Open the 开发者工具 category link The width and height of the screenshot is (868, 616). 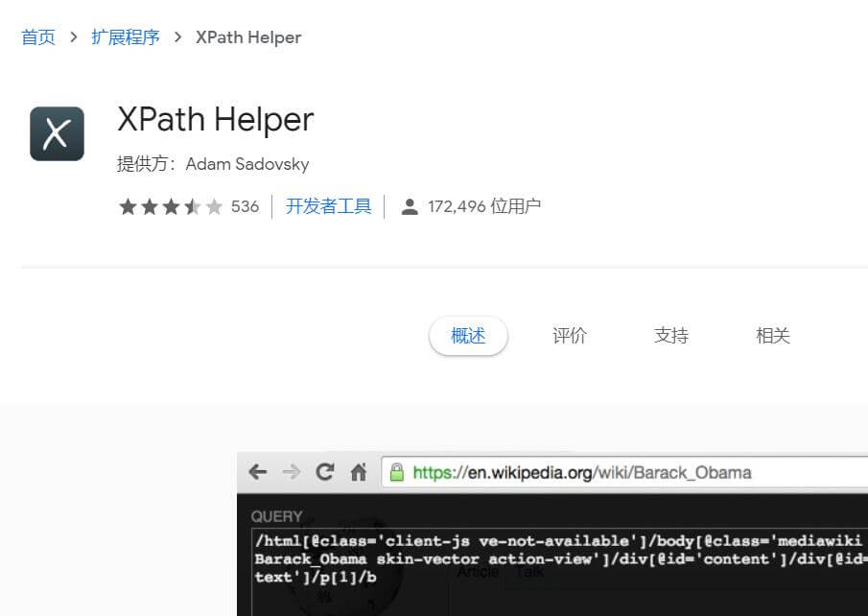coord(328,206)
